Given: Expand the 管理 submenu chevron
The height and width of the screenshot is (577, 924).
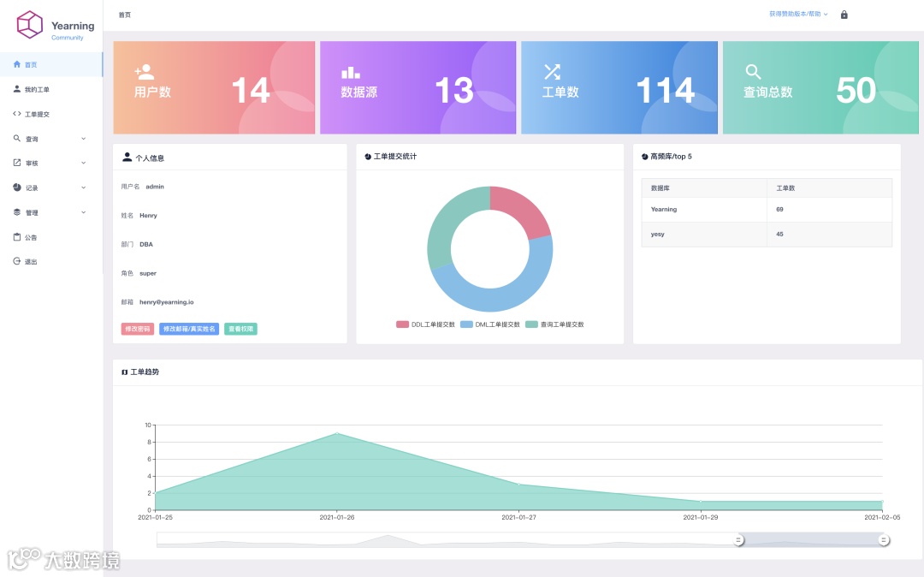Looking at the screenshot, I should click(83, 212).
